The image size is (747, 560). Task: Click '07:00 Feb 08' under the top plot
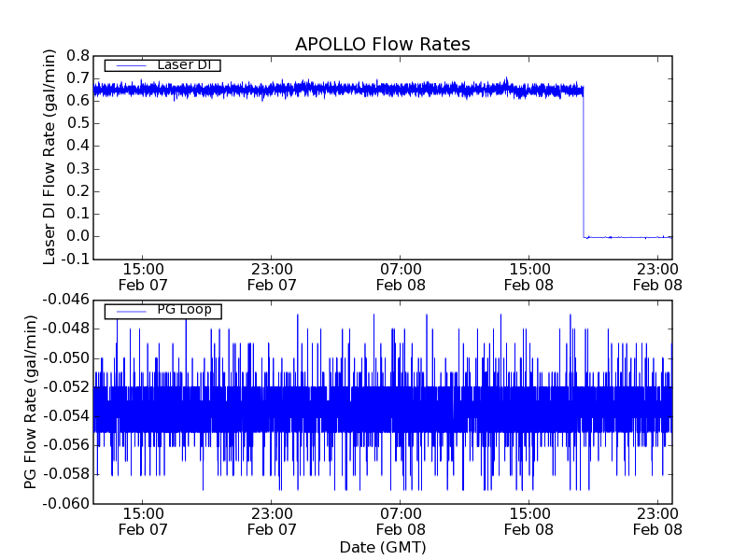pos(401,277)
